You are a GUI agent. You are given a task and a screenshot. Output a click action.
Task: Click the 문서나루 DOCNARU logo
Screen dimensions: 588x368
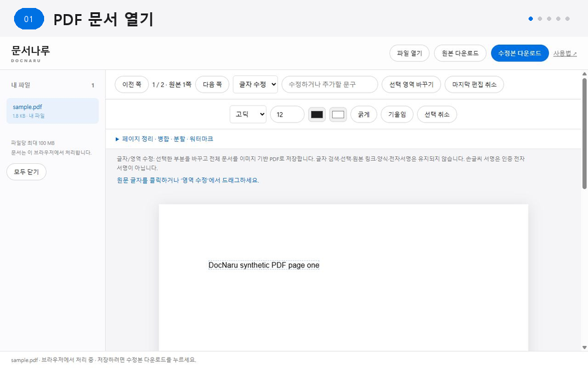pyautogui.click(x=31, y=53)
